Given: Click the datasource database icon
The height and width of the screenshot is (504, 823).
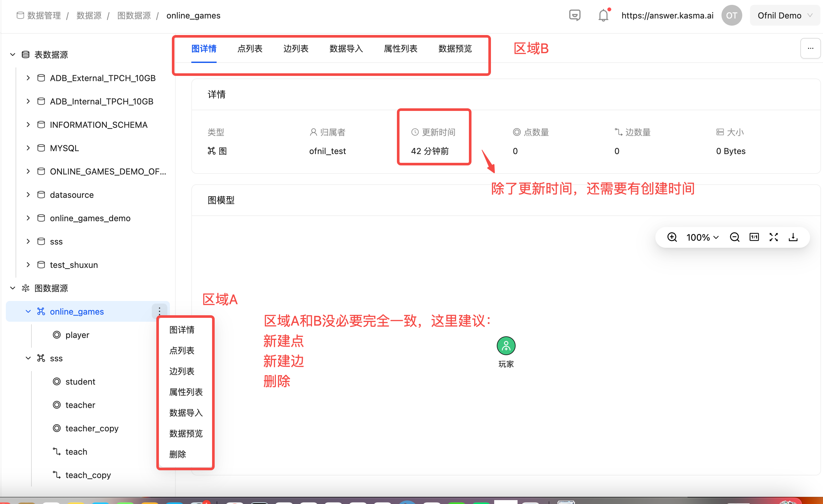Looking at the screenshot, I should [41, 195].
